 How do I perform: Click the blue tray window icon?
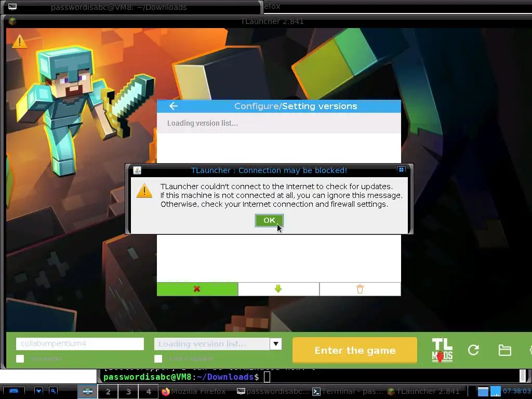tap(483, 391)
